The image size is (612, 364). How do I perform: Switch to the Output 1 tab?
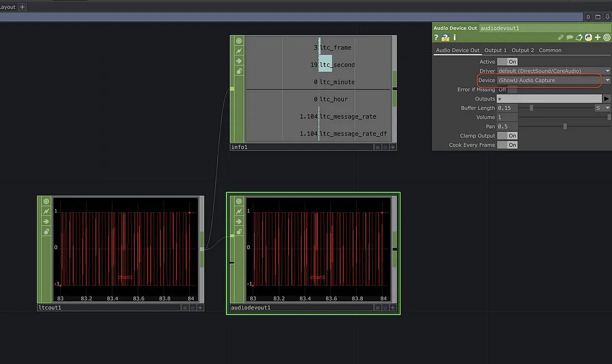point(495,50)
